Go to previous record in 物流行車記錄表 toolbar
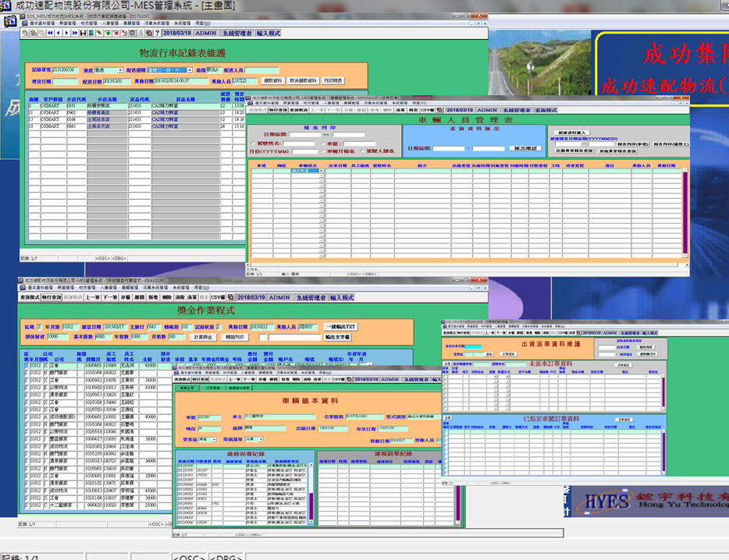The image size is (729, 560). [58, 33]
